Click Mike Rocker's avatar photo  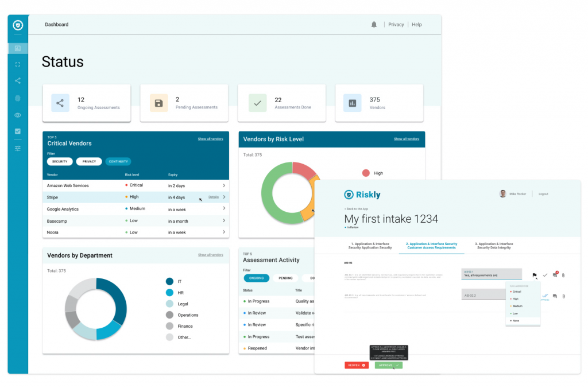[503, 194]
